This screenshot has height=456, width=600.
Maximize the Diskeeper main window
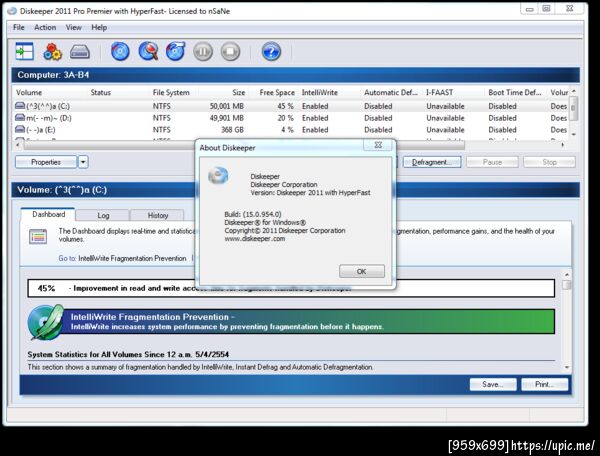tap(546, 9)
